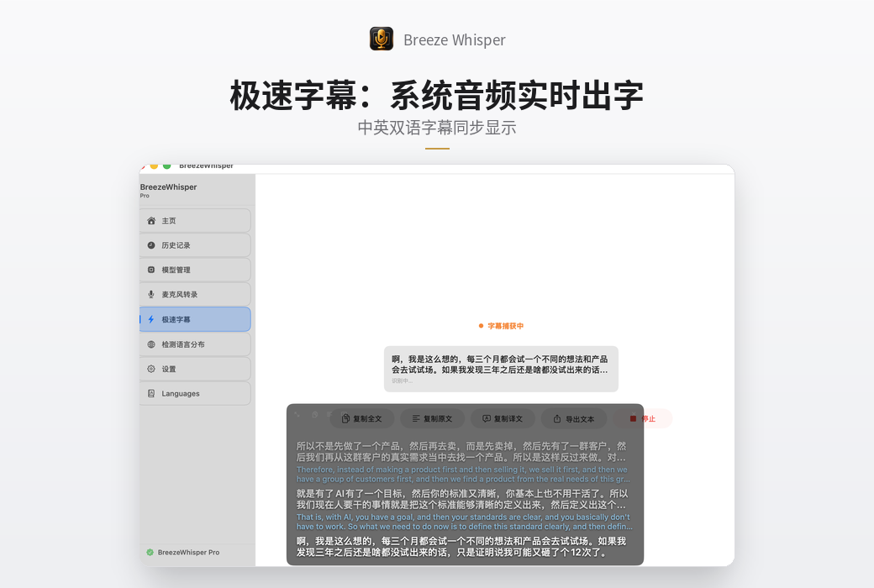Select the 极速字幕 lightning bolt icon
This screenshot has width=874, height=588.
click(151, 319)
